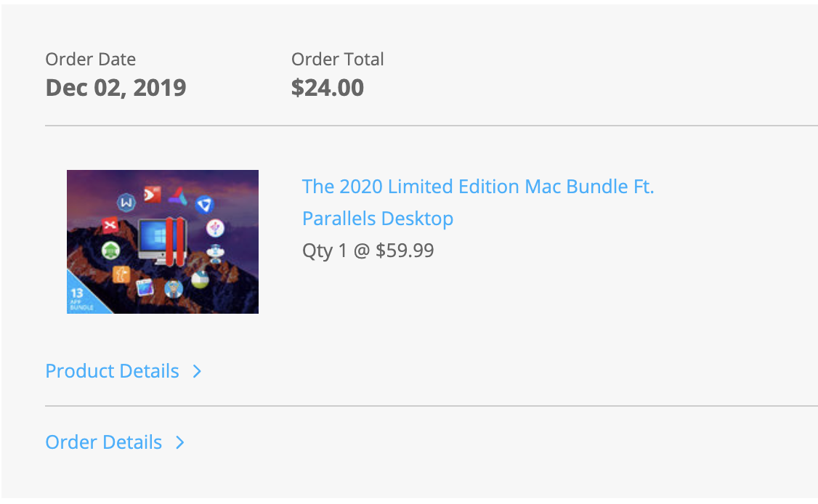Expand Product Details chevron arrow
Image resolution: width=818 pixels, height=504 pixels.
click(197, 372)
